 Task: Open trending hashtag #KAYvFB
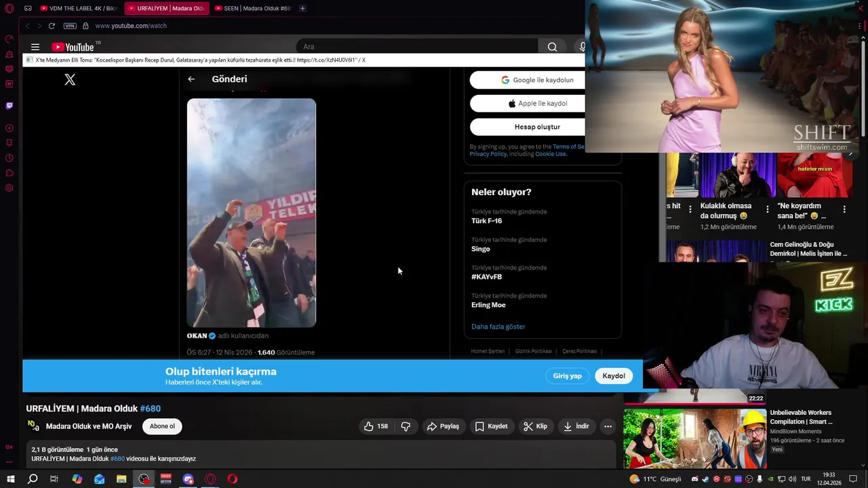(x=487, y=277)
